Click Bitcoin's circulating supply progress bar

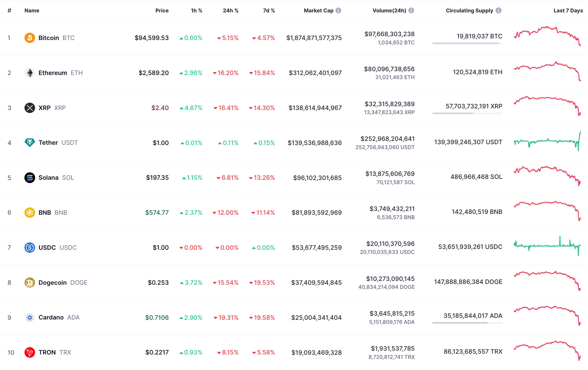point(467,43)
